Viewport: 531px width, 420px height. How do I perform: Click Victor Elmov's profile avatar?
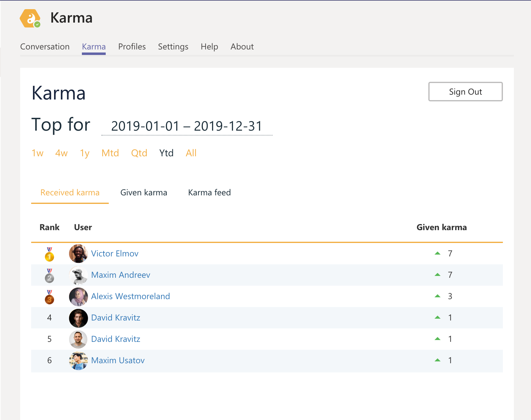(78, 254)
